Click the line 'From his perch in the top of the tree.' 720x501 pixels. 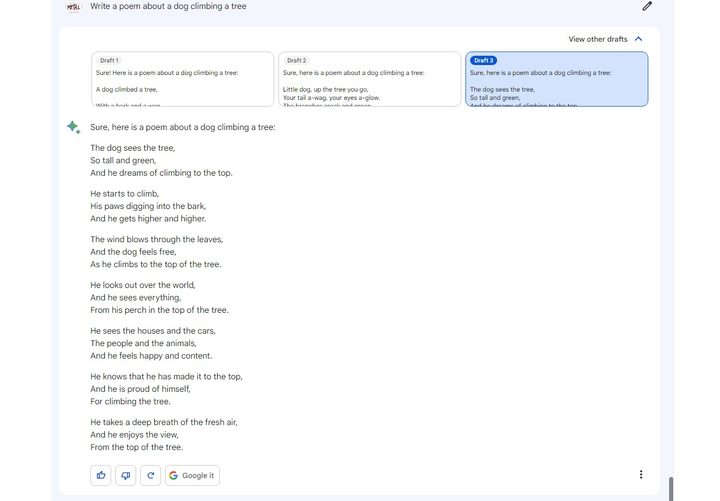pyautogui.click(x=159, y=310)
